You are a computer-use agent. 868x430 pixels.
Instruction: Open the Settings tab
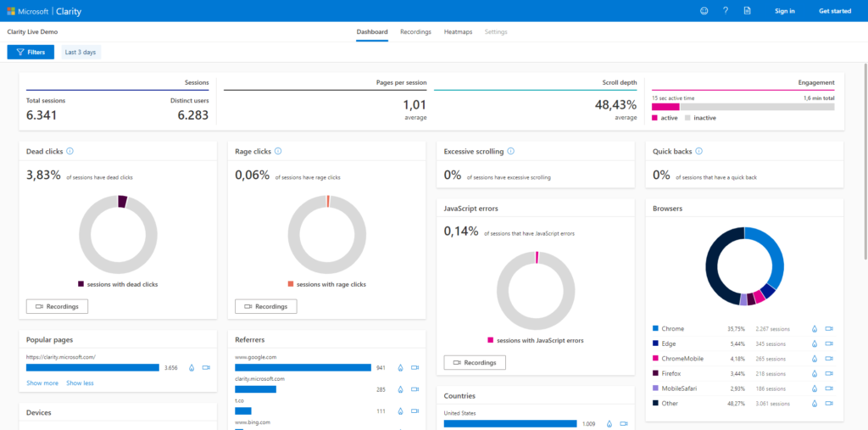coord(496,32)
